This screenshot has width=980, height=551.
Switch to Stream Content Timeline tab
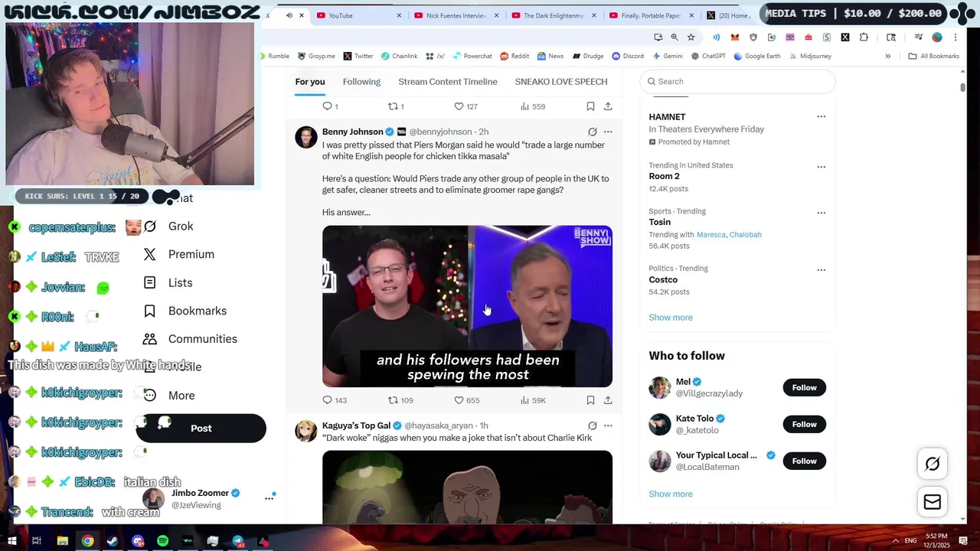tap(448, 82)
